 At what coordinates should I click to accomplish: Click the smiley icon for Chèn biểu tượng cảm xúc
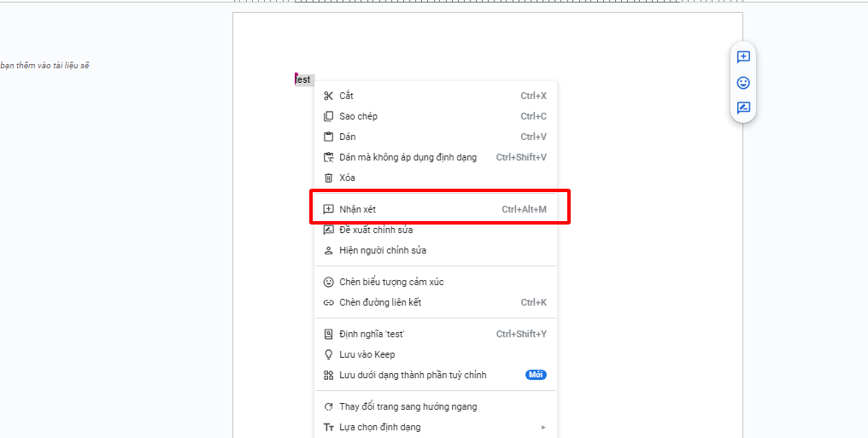point(328,282)
